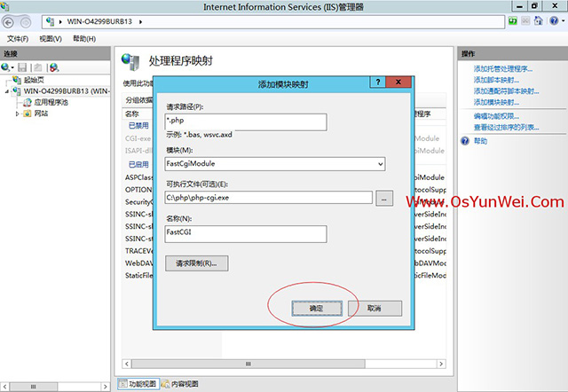This screenshot has height=392, width=568.
Task: Click the browse (...) button for executable
Action: point(383,198)
